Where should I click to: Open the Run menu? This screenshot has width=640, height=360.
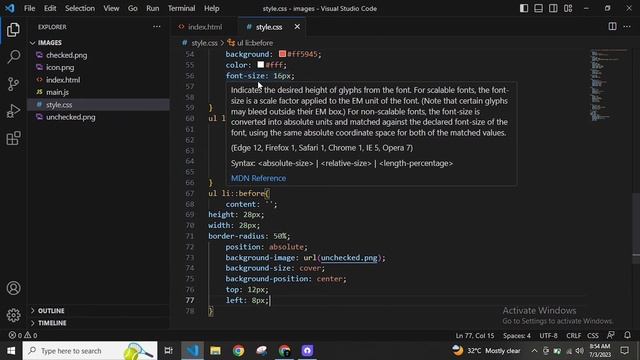click(153, 8)
